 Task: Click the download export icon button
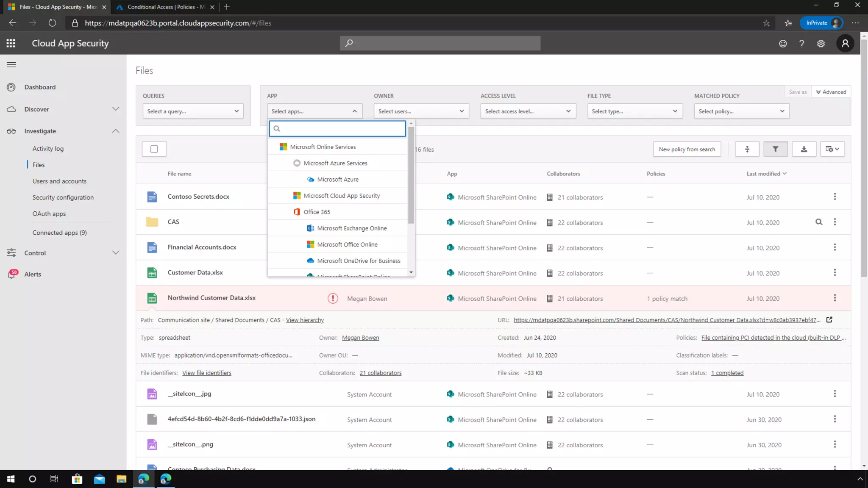tap(804, 149)
